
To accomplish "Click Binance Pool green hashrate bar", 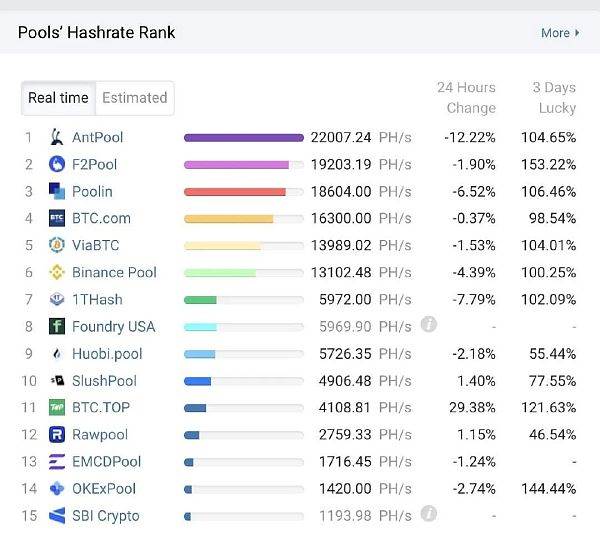I will (x=220, y=273).
